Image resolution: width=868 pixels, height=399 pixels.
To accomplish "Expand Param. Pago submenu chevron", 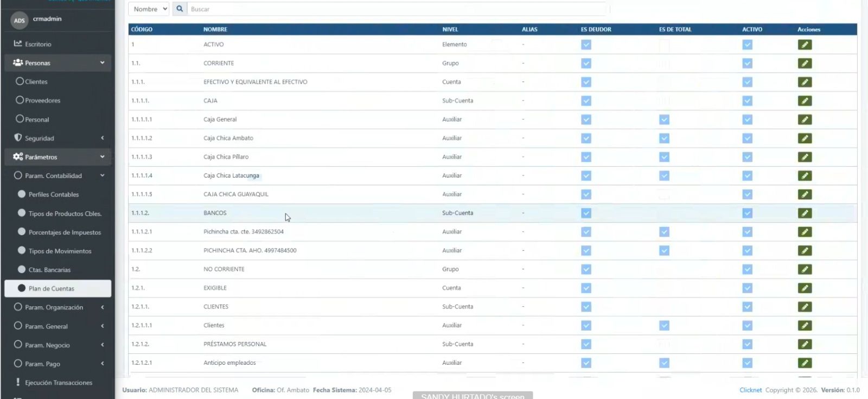I will 102,364.
